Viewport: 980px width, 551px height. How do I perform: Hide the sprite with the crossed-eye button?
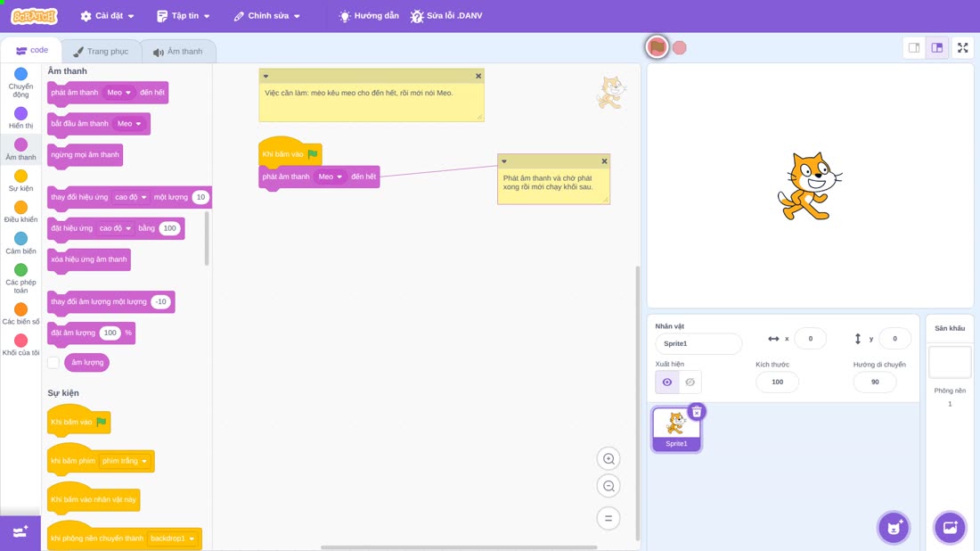[690, 382]
